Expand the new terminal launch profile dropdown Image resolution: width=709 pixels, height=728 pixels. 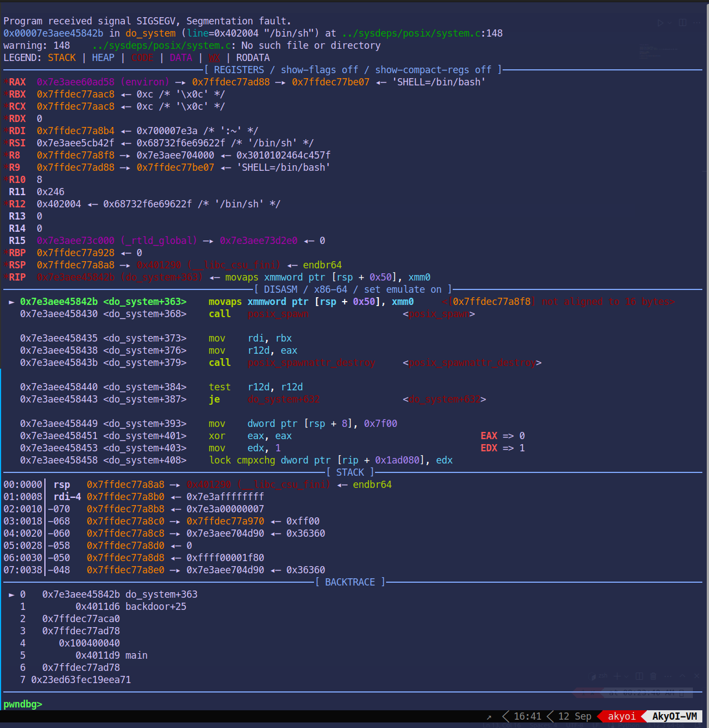(x=626, y=676)
